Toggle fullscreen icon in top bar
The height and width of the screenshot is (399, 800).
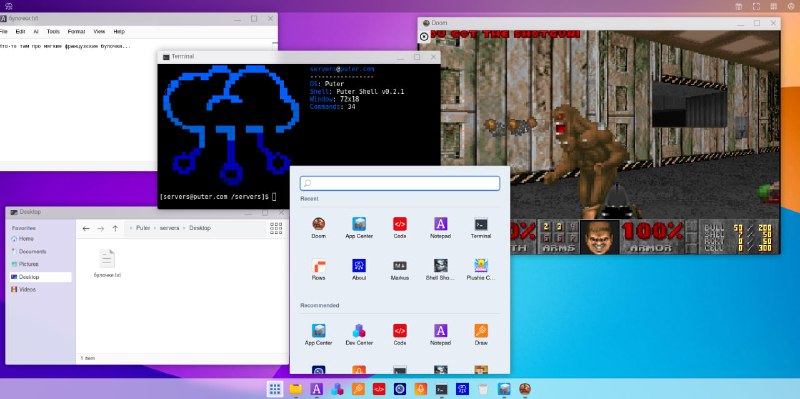(756, 7)
